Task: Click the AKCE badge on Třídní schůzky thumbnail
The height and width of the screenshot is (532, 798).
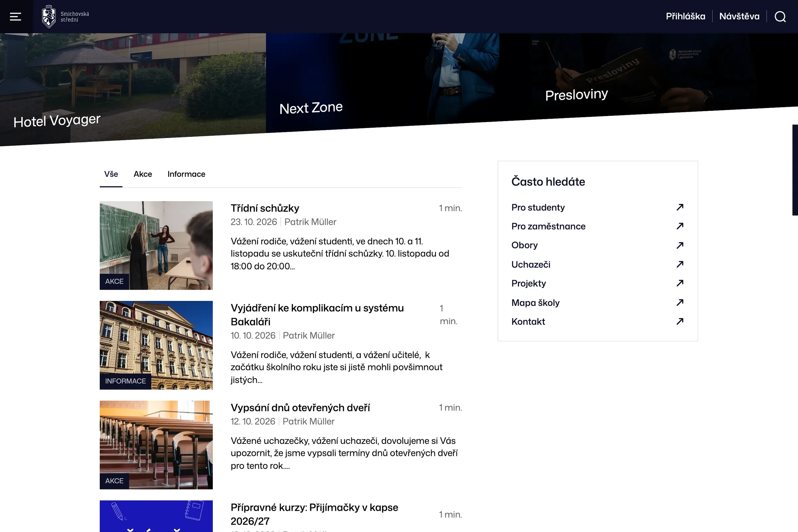Action: [x=114, y=281]
